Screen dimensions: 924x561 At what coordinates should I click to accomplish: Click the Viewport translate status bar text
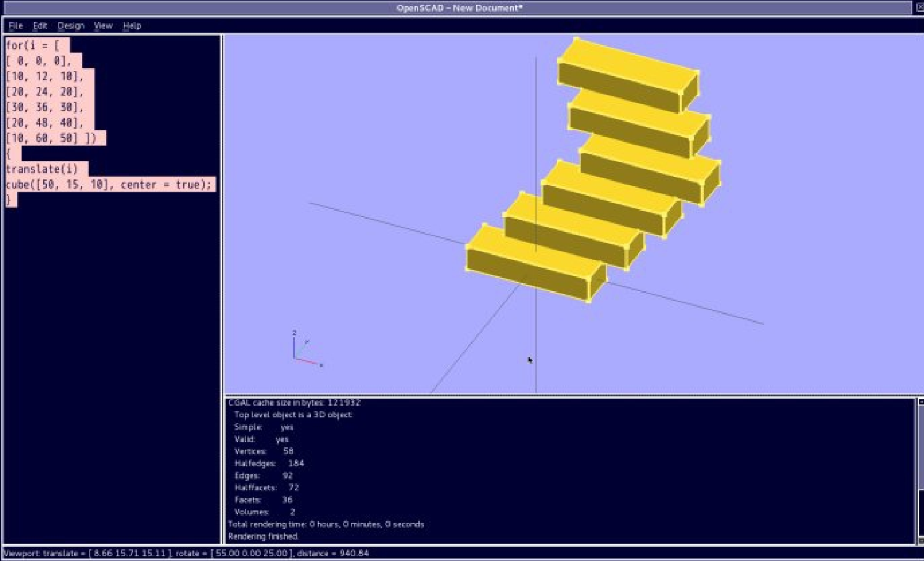pos(185,553)
